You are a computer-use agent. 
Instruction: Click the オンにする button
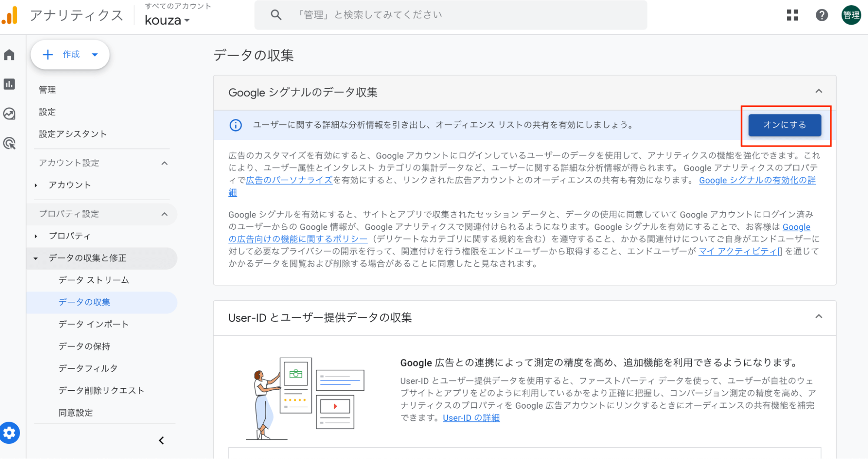click(784, 125)
